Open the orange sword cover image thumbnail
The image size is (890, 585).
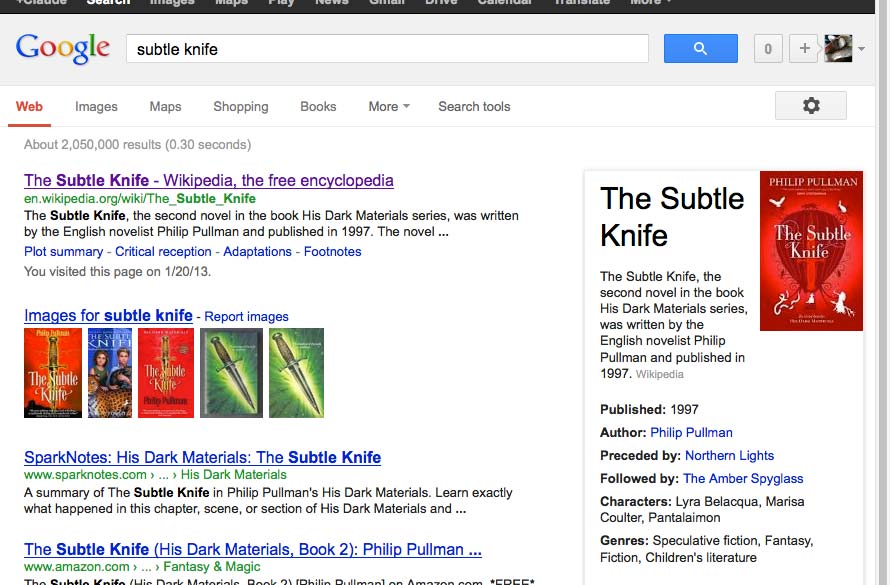click(x=53, y=373)
